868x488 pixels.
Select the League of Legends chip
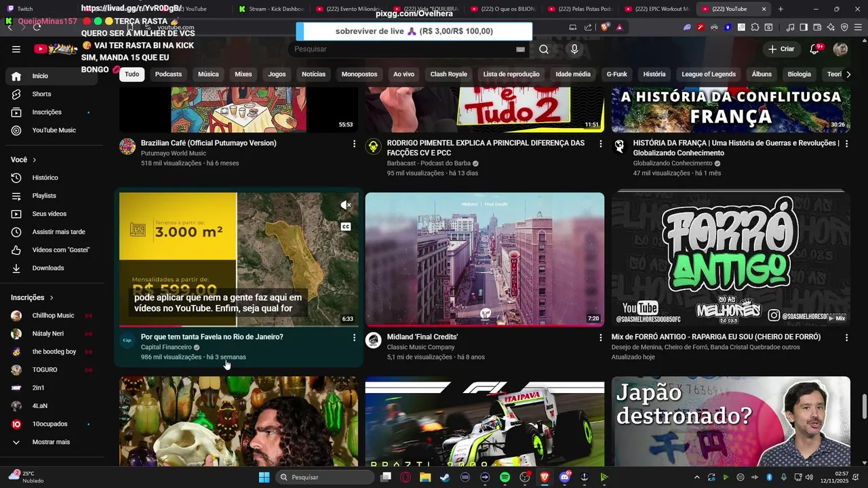[x=709, y=75]
